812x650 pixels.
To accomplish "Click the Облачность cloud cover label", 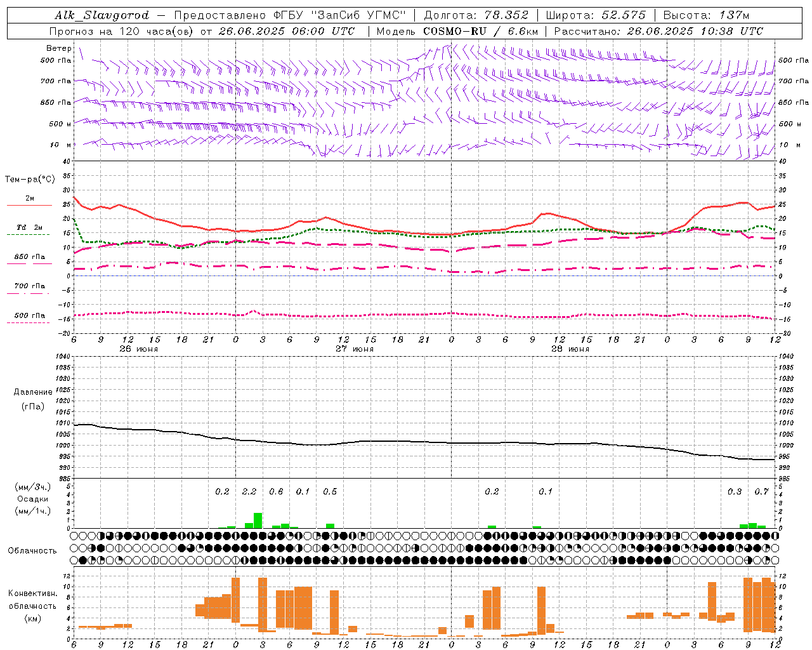I will pyautogui.click(x=32, y=551).
